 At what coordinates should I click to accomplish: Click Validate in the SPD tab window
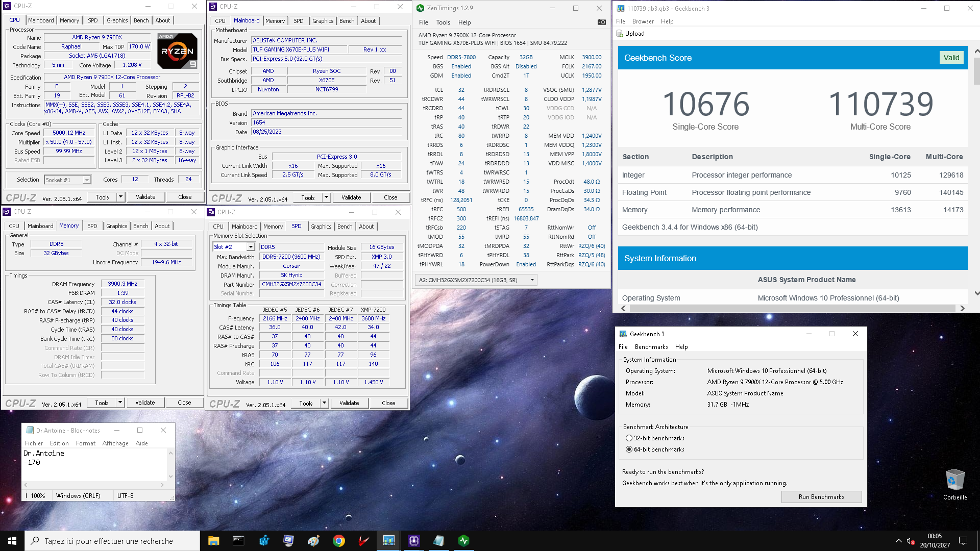click(349, 403)
